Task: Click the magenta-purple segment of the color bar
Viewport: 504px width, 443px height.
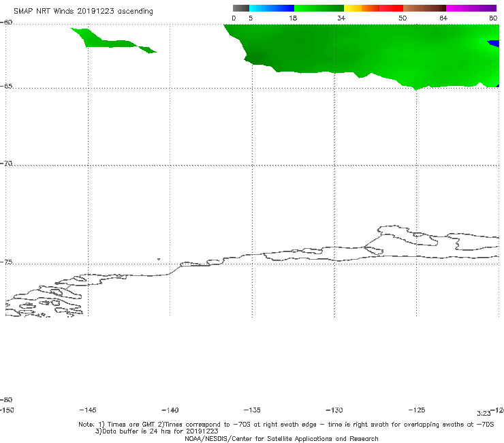Action: 471,8
